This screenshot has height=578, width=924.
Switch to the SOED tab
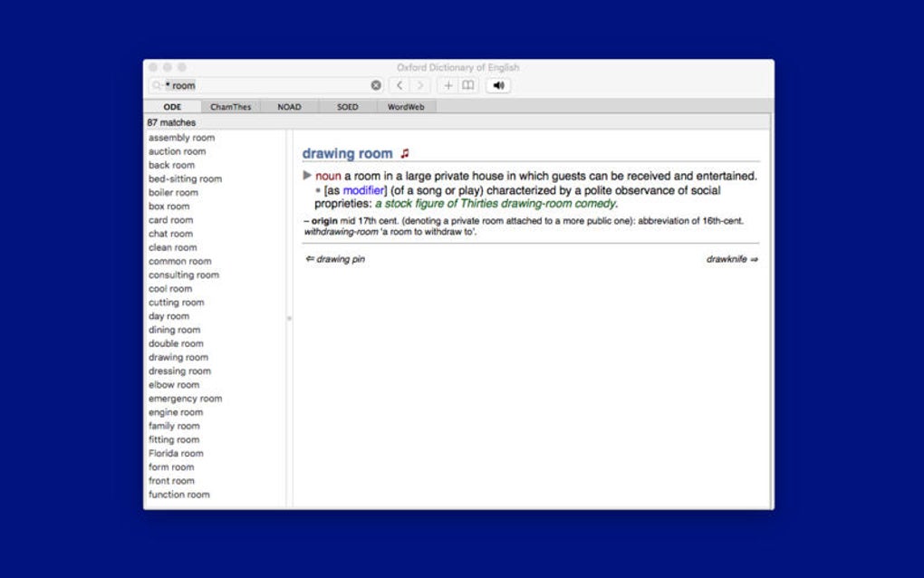tap(348, 107)
